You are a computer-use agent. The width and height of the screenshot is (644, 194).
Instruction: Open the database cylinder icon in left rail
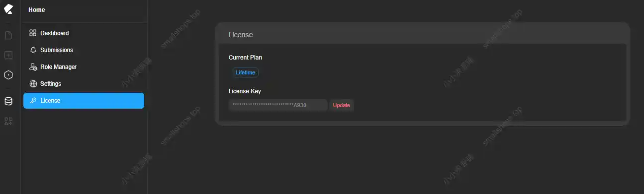8,101
